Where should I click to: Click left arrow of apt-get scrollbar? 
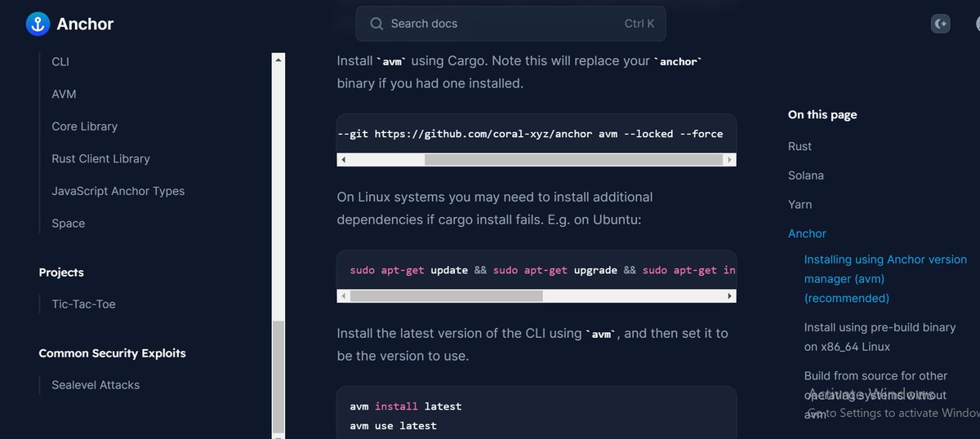pyautogui.click(x=343, y=296)
